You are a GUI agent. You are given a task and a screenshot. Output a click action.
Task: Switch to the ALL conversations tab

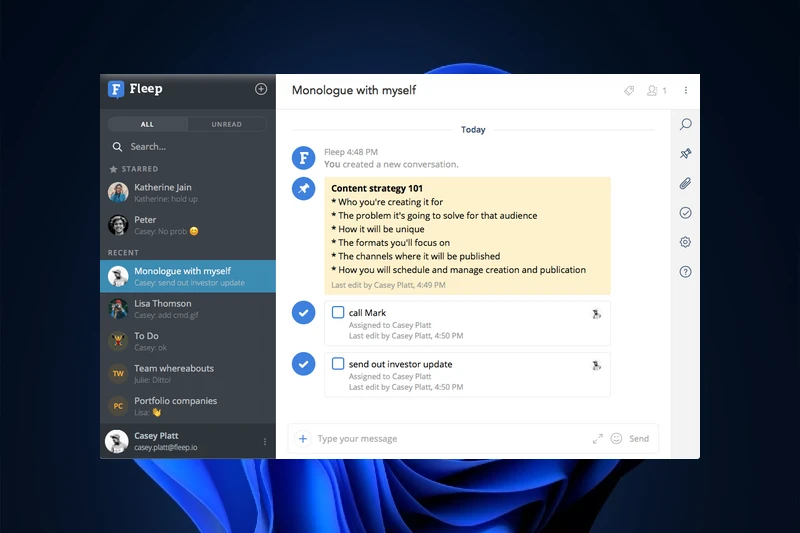(147, 124)
